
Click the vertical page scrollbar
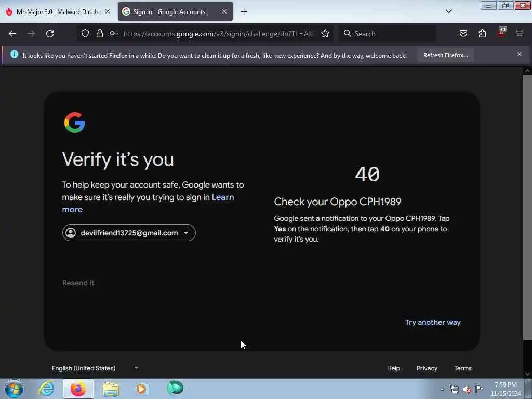[527, 207]
